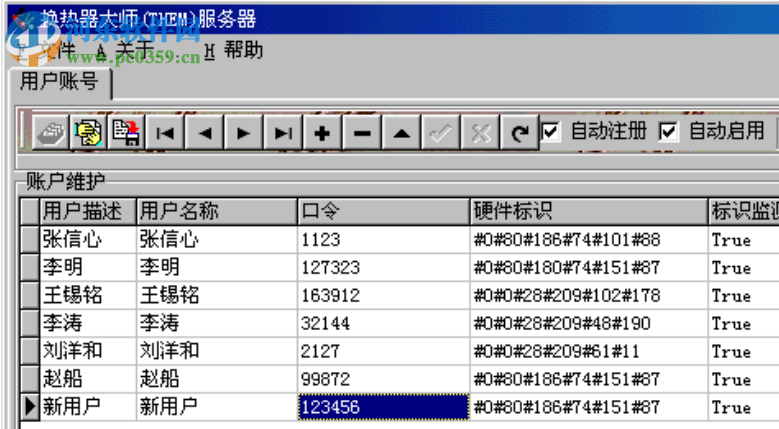779x429 pixels.
Task: Click the save-document toolbar icon
Action: click(126, 133)
